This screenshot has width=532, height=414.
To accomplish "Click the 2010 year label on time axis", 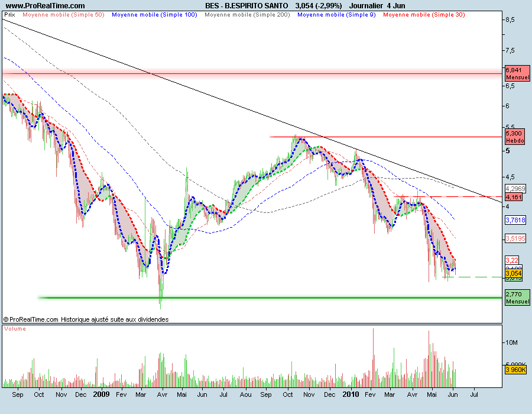I will 351,394.
